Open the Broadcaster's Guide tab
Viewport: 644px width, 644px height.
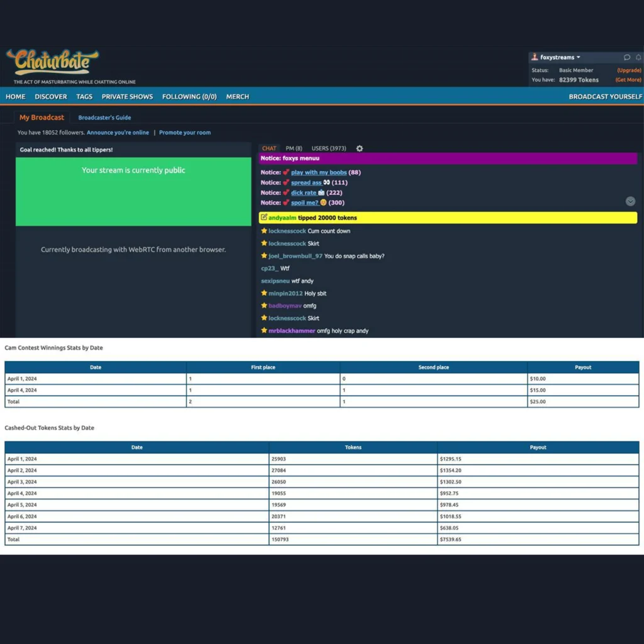click(x=105, y=118)
